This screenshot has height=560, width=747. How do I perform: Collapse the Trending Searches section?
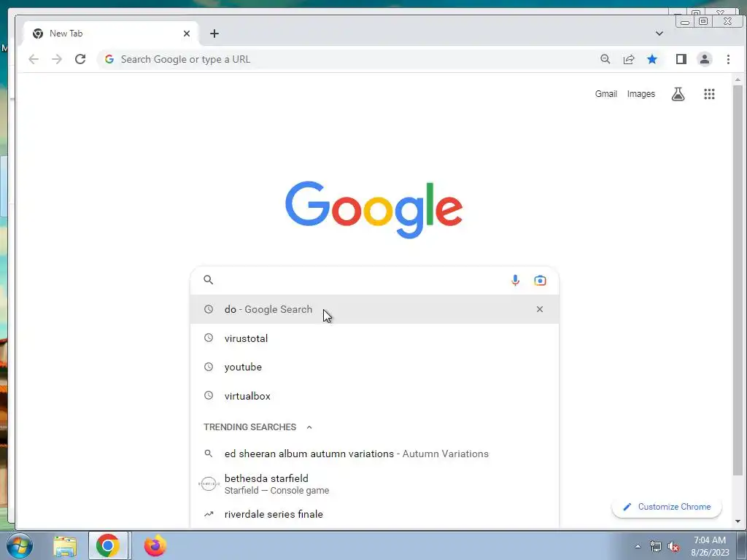[x=309, y=427]
